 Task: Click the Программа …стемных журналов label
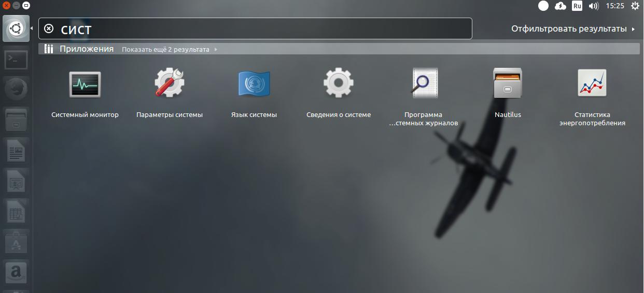(424, 119)
